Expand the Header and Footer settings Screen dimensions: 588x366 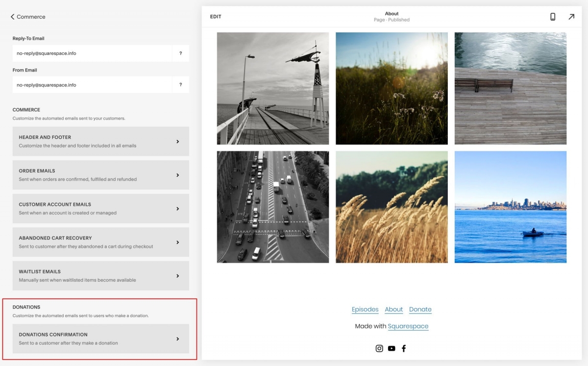100,141
